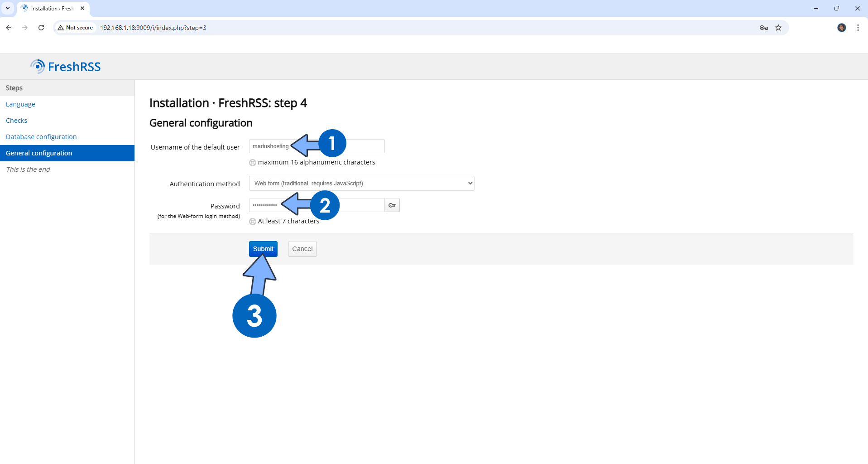The height and width of the screenshot is (464, 868).
Task: Select the Installation FreshRSS browser tab
Action: 53,9
